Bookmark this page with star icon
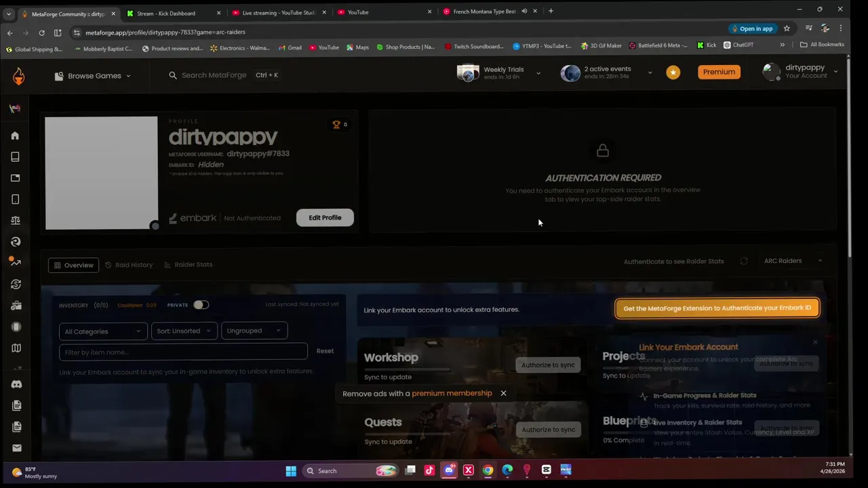This screenshot has width=868, height=488. (787, 28)
